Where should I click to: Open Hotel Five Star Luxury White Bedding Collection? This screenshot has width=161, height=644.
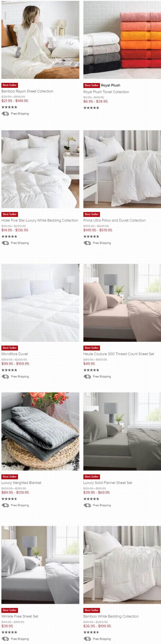pos(40,220)
